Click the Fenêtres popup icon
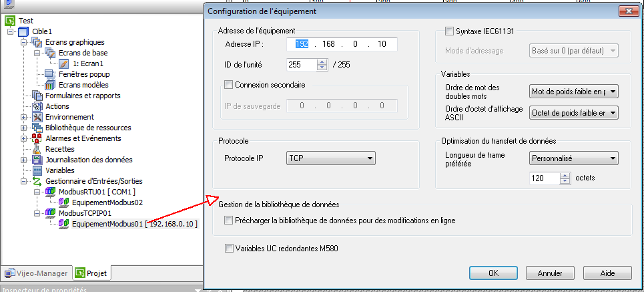This screenshot has width=644, height=292. pyautogui.click(x=50, y=74)
